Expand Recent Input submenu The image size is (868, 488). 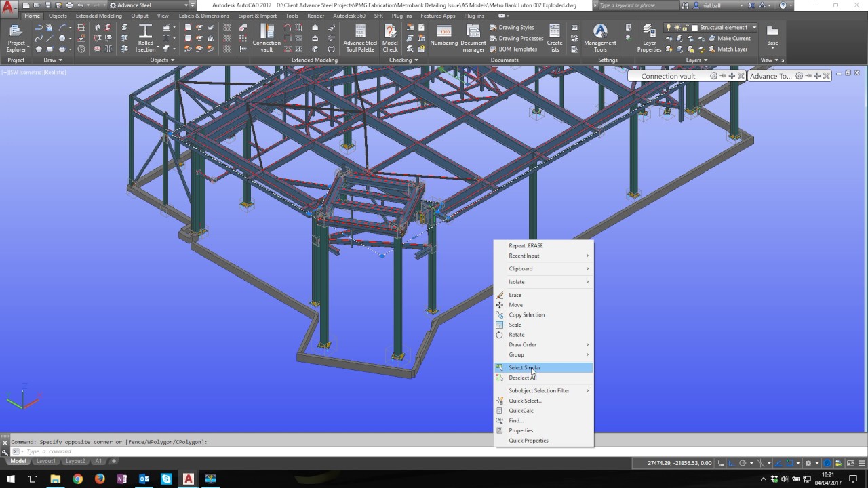(x=544, y=256)
